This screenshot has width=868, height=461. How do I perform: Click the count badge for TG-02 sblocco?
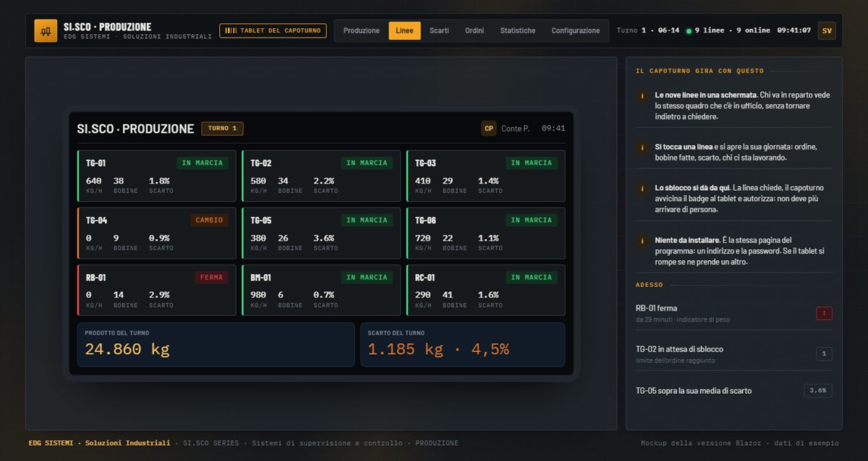(x=824, y=354)
